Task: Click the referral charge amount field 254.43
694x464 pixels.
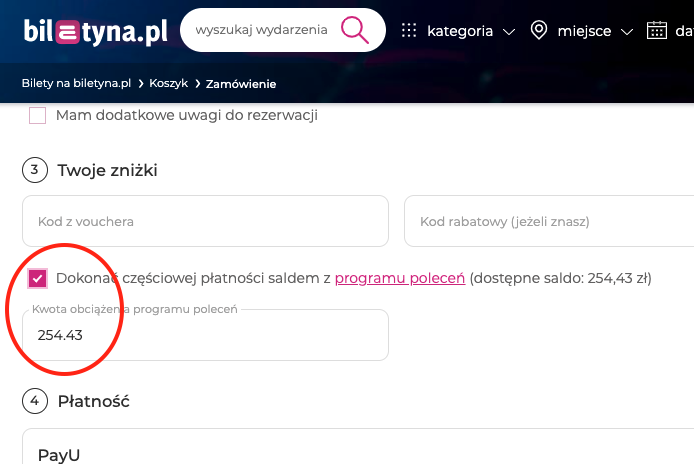Action: click(x=205, y=335)
